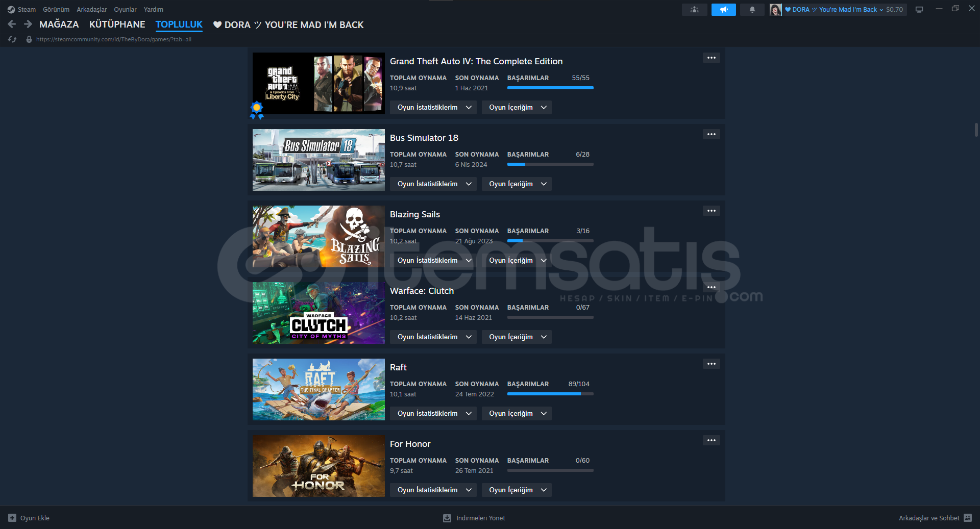
Task: Click the GTA IV achievements progress bar
Action: pos(550,88)
